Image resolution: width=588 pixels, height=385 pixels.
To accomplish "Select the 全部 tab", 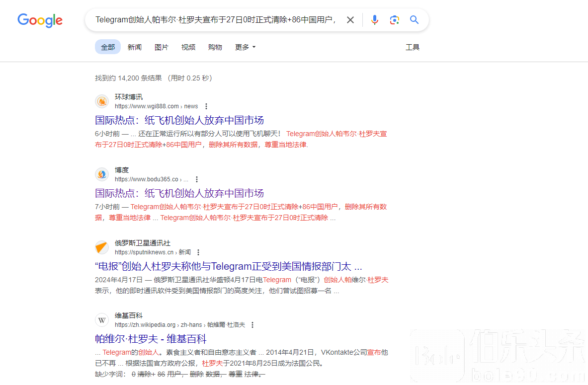I will pos(108,47).
